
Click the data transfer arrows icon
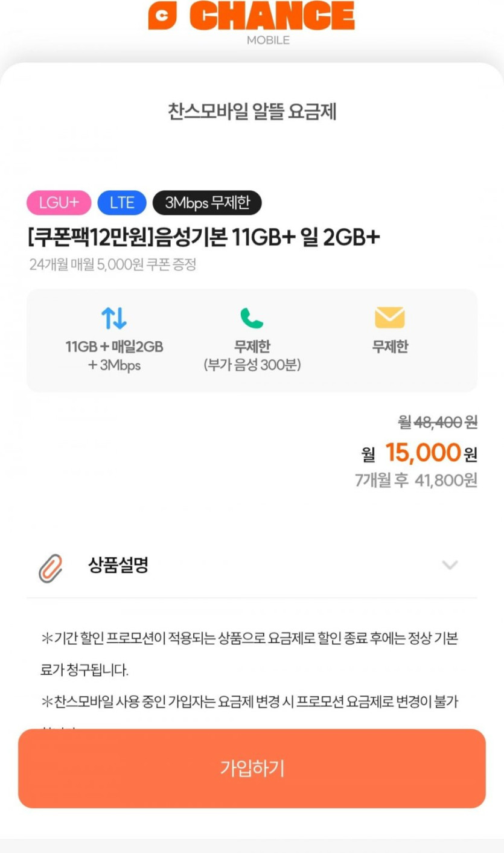113,318
